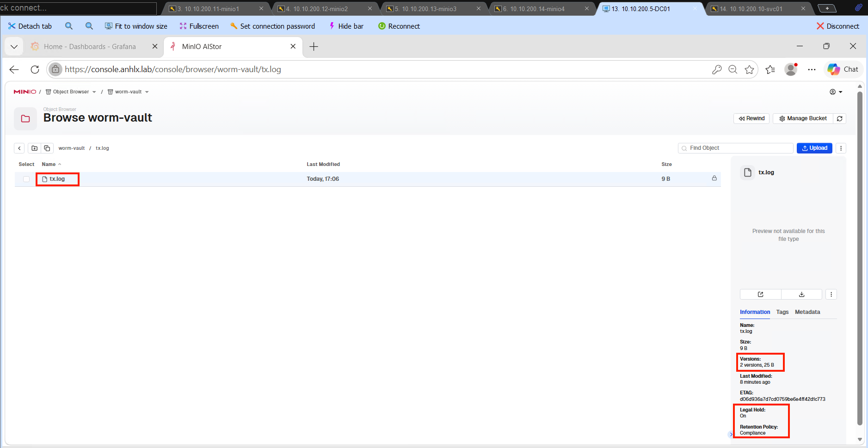This screenshot has width=868, height=448.
Task: Click worm-vault in the path breadcrumb
Action: click(x=72, y=148)
